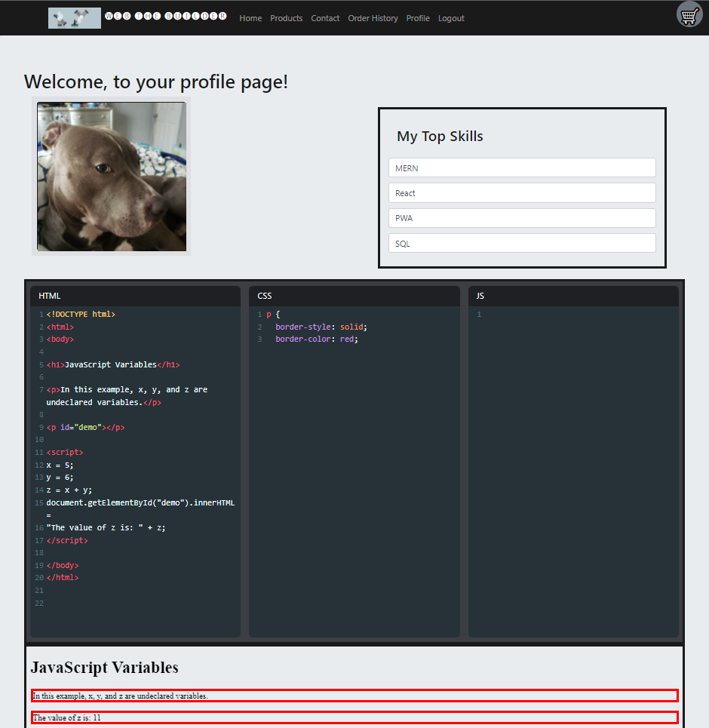The height and width of the screenshot is (728, 709).
Task: Click the CSS 'p {' selector line
Action: click(273, 315)
